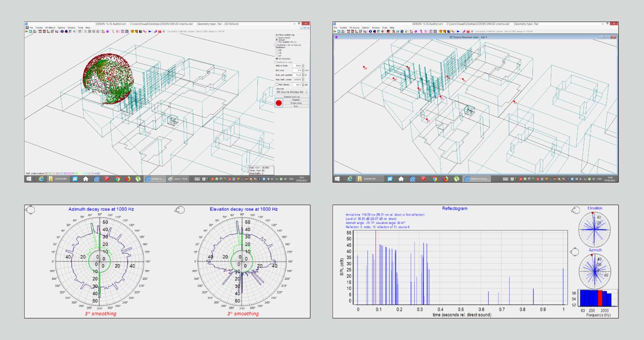Click the red YouTube-style icon in right window toolbar
Image resolution: width=644 pixels, height=340 pixels.
pos(468,31)
